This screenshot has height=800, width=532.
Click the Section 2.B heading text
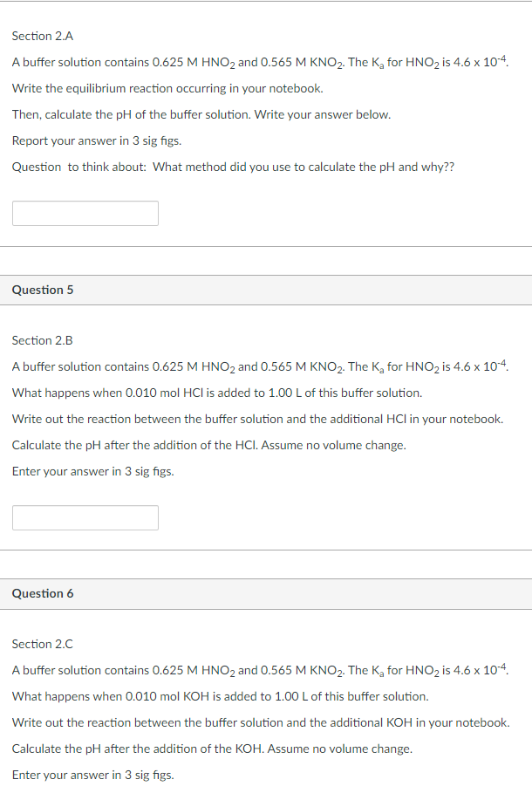[x=42, y=340]
